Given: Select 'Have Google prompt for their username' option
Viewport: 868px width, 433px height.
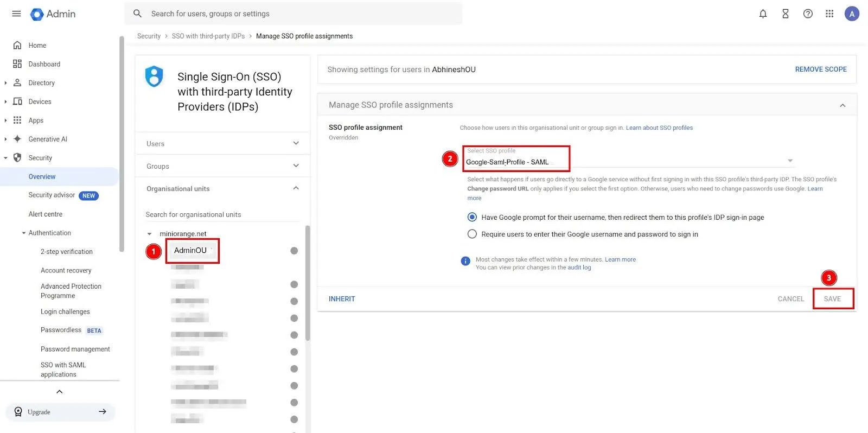Looking at the screenshot, I should tap(472, 217).
